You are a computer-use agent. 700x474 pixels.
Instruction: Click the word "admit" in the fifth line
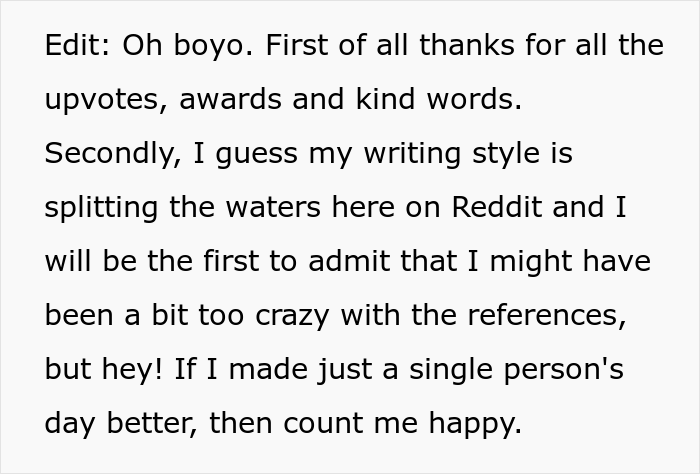tap(349, 261)
